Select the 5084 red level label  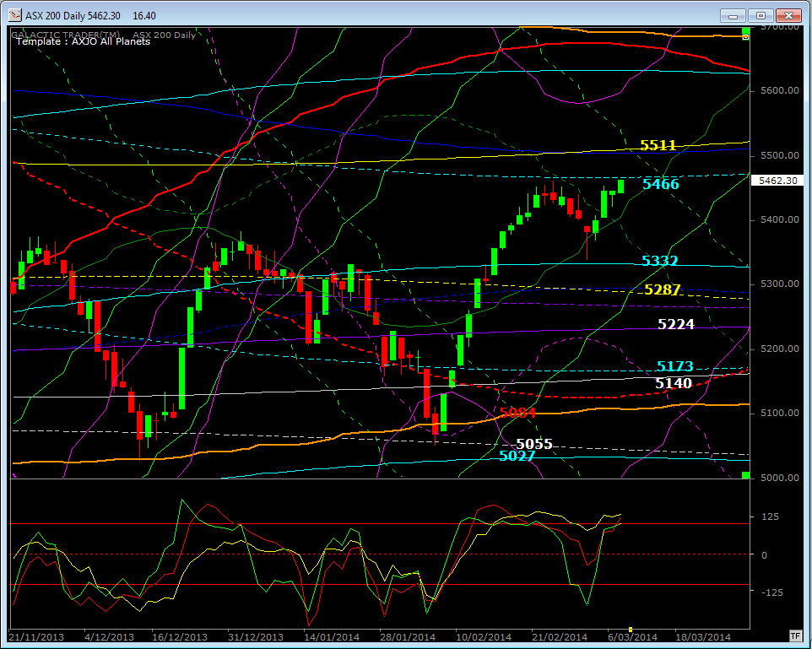(517, 413)
